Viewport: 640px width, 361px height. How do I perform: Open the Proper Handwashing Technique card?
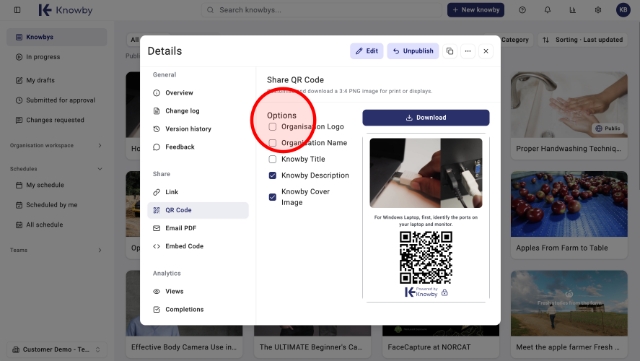tap(569, 116)
